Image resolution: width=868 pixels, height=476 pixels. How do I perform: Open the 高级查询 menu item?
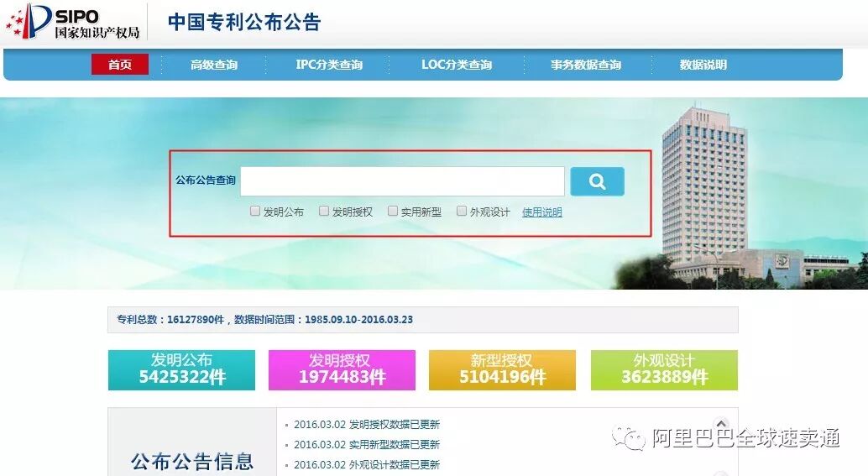click(214, 65)
